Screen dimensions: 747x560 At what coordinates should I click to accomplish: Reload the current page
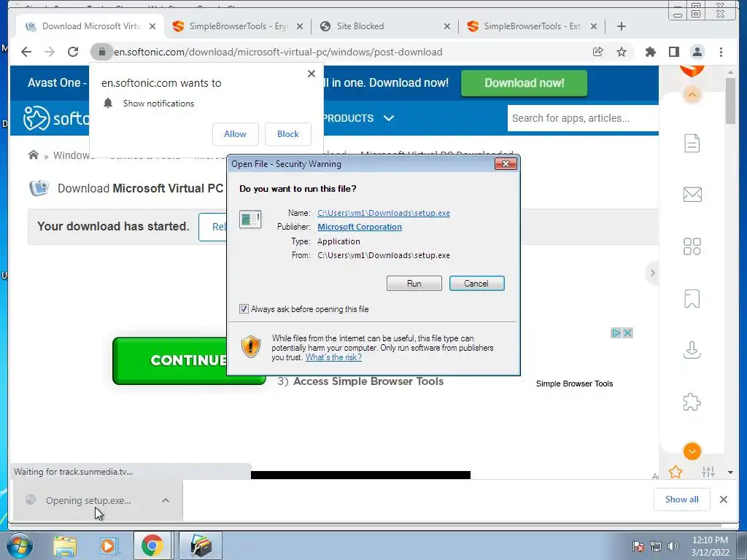coord(73,52)
